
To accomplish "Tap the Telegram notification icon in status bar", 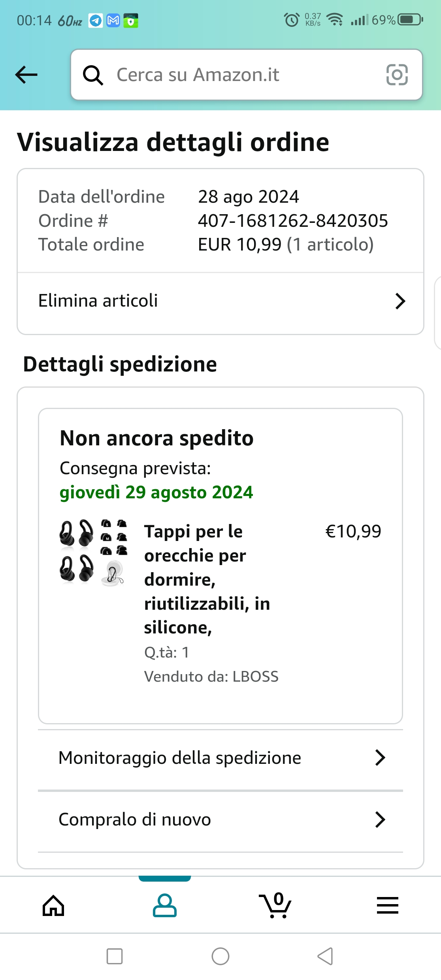I will click(x=95, y=20).
